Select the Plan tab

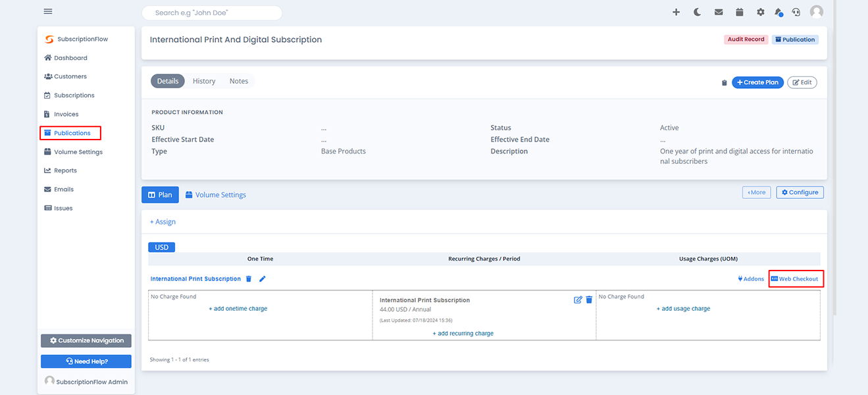pos(160,195)
